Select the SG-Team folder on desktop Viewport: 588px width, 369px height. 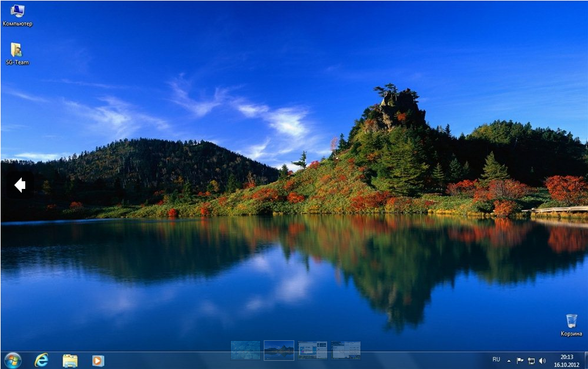pyautogui.click(x=17, y=54)
